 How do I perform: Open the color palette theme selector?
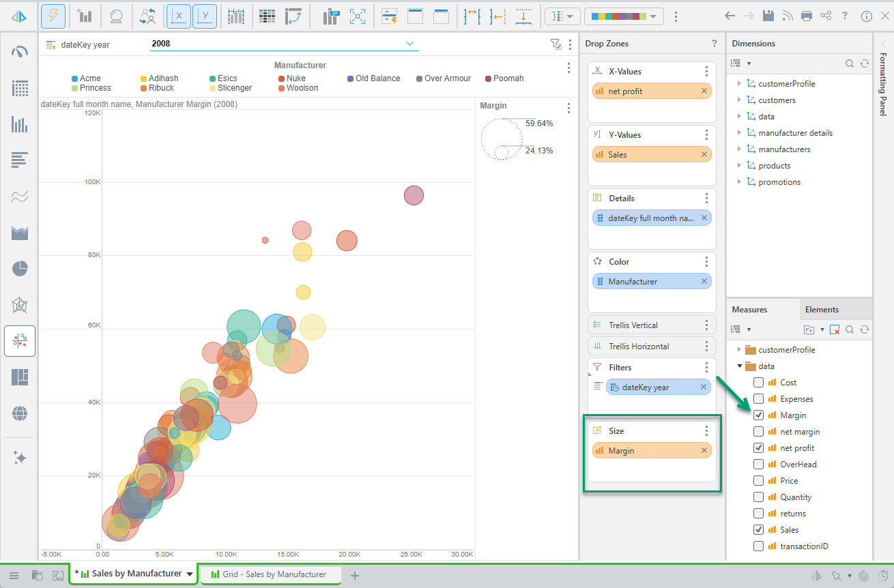coord(624,16)
